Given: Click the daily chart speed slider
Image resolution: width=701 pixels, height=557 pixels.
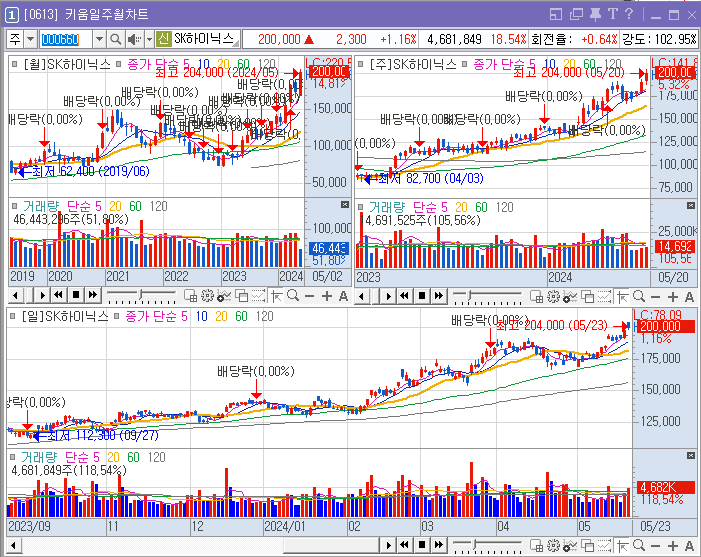Looking at the screenshot, I should pos(487,545).
